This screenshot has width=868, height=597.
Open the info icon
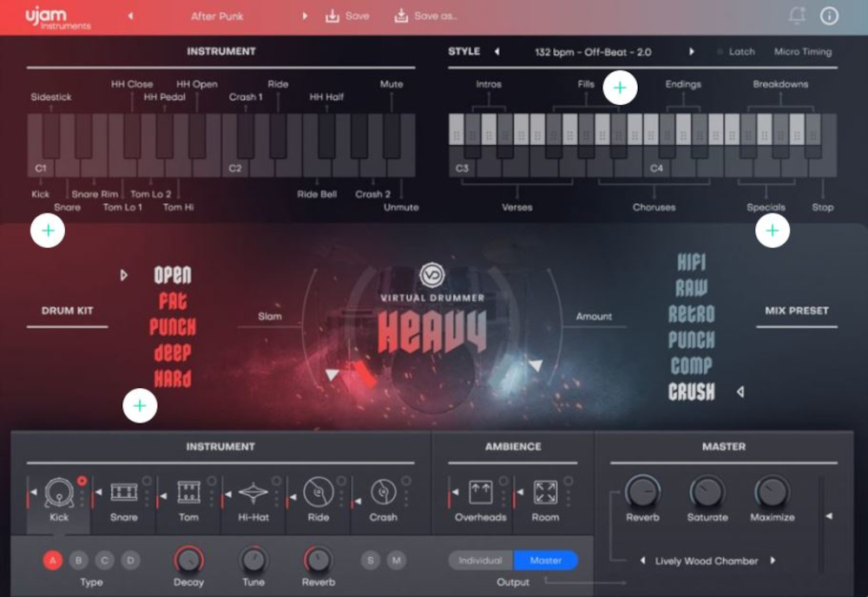coord(829,16)
